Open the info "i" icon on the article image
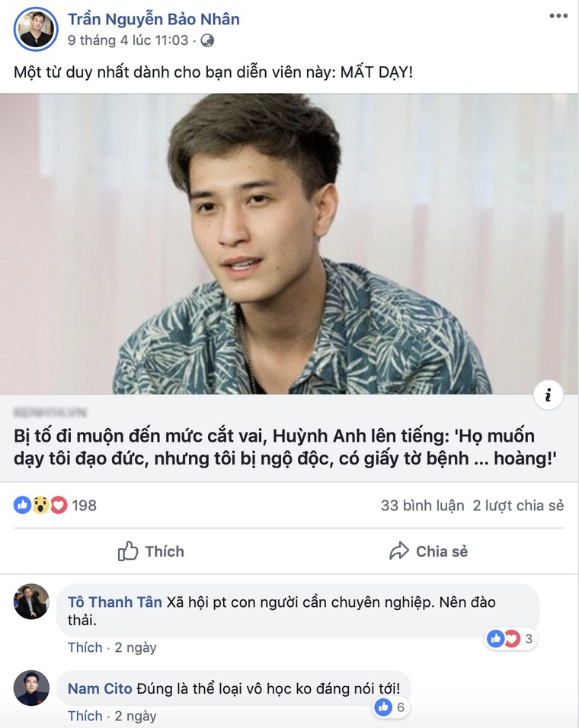This screenshot has width=579, height=728. (548, 394)
